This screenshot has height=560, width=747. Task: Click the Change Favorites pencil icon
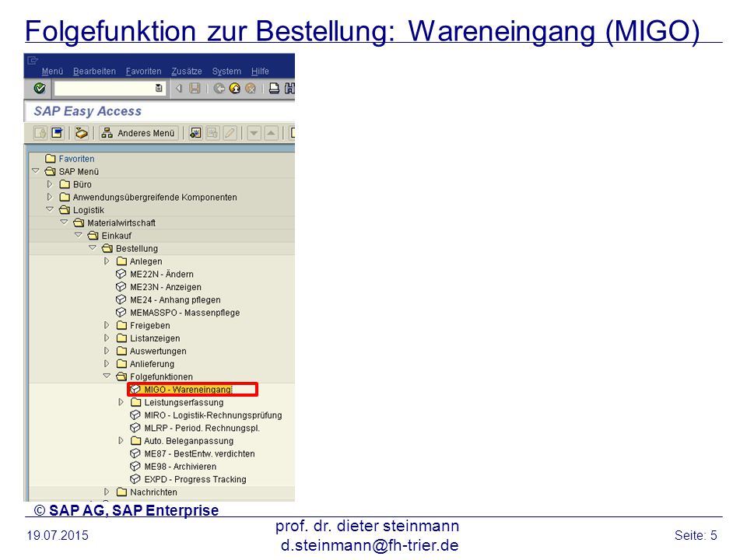pyautogui.click(x=230, y=133)
